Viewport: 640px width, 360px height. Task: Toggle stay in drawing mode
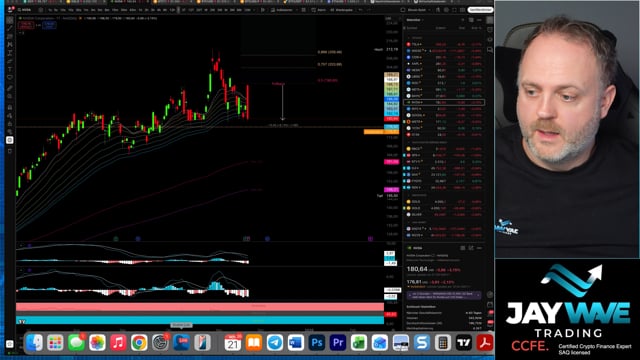point(10,116)
